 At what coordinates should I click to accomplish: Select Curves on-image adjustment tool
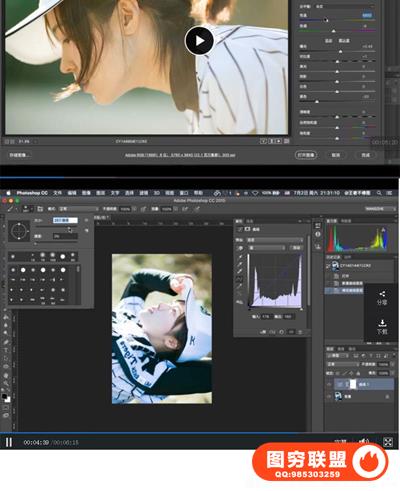pyautogui.click(x=240, y=248)
